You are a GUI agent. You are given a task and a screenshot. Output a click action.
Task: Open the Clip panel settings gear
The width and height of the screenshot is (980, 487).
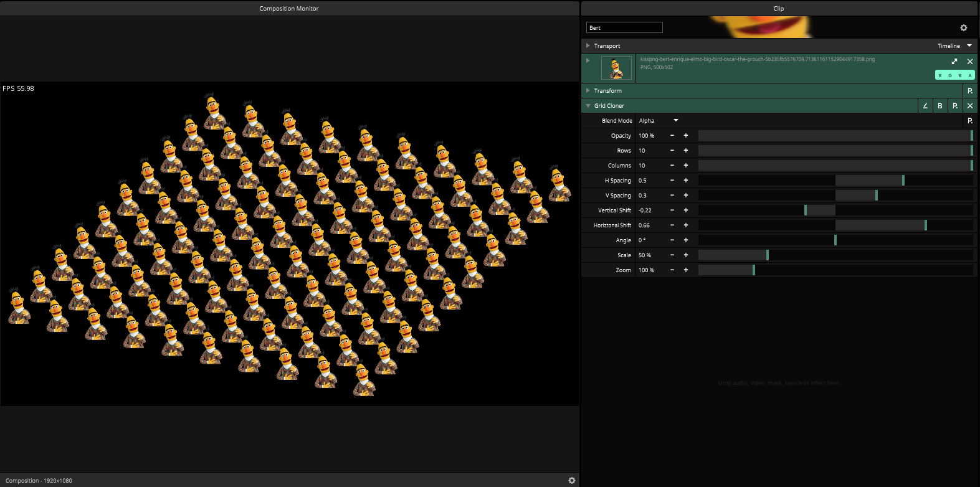[x=963, y=28]
